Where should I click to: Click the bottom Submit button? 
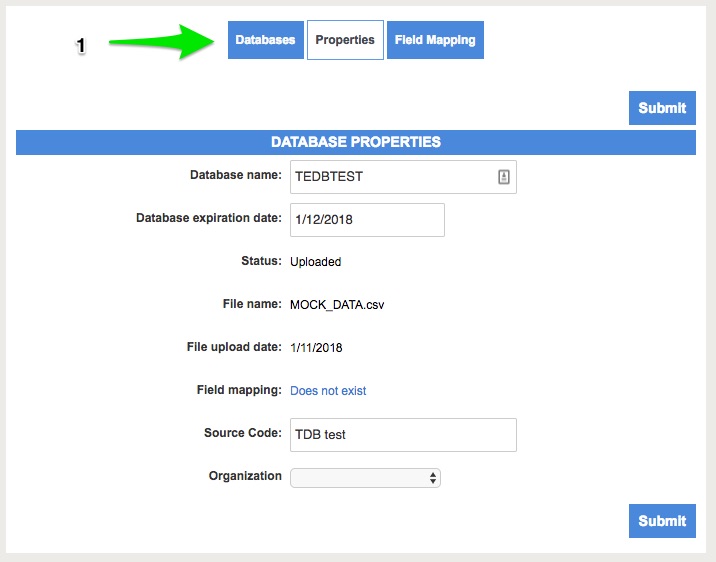point(662,521)
